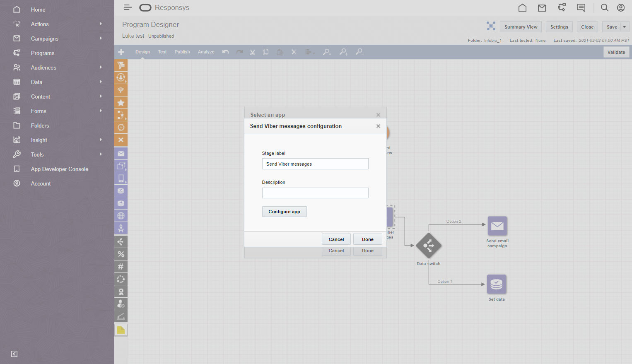Pick the yellow sticky note icon
Viewport: 632px width, 364px height.
click(121, 330)
